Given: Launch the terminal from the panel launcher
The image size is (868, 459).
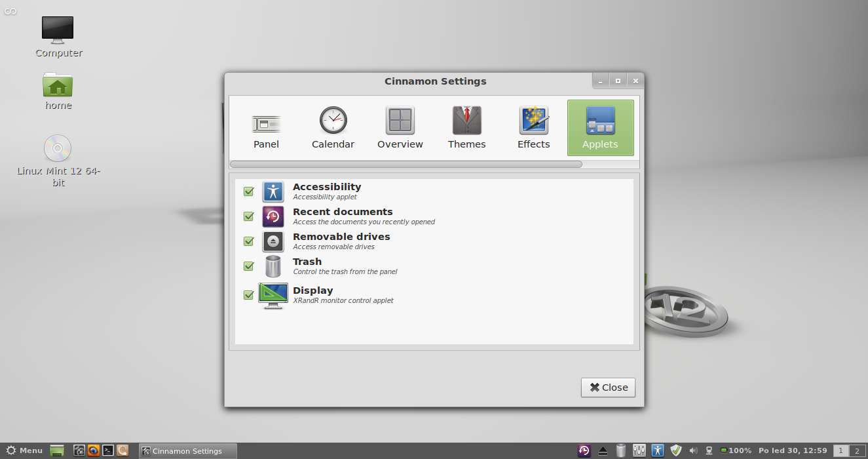Looking at the screenshot, I should (x=108, y=450).
